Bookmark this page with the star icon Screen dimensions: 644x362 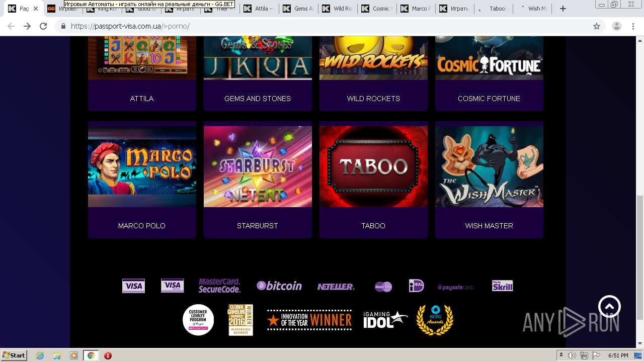[x=597, y=26]
